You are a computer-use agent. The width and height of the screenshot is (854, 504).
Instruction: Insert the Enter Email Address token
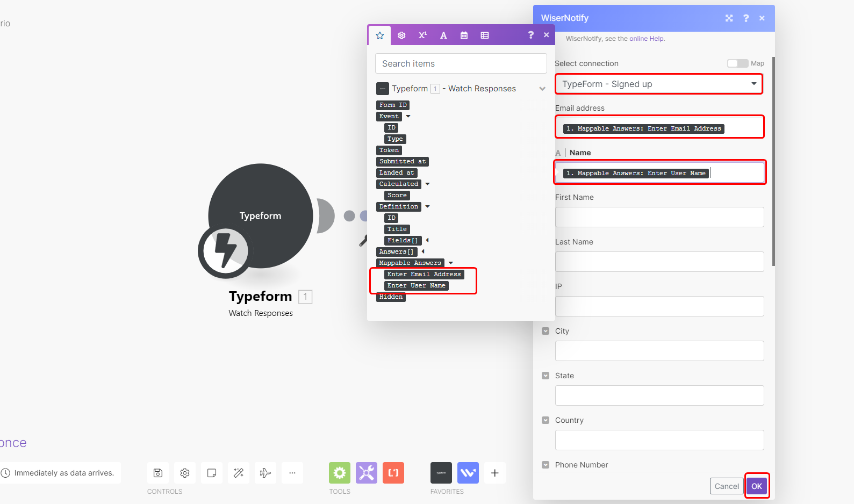click(424, 275)
